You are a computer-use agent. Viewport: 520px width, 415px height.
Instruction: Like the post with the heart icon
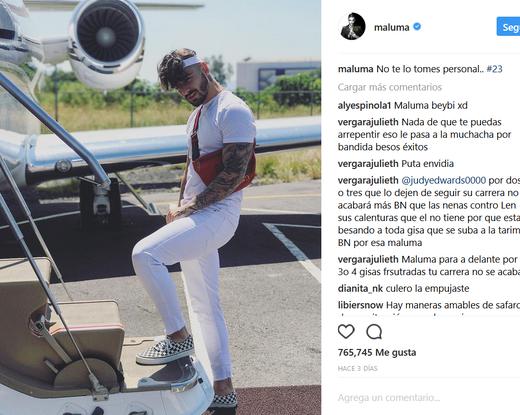(x=346, y=332)
